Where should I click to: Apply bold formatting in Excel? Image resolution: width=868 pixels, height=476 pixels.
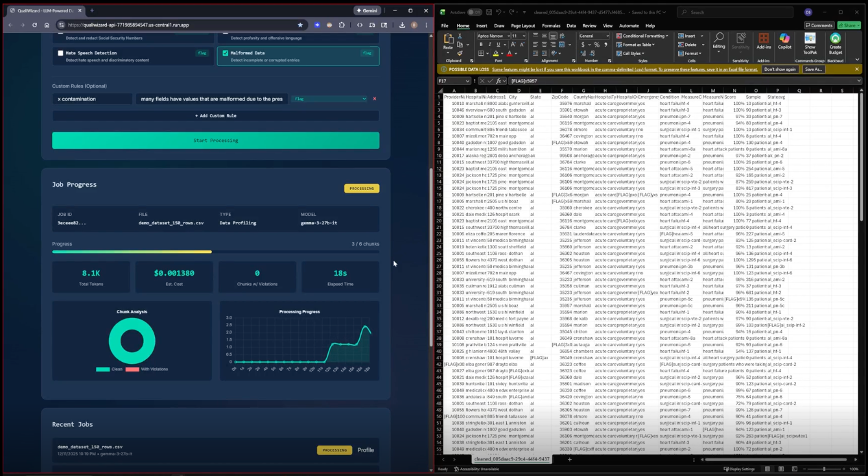click(x=481, y=45)
